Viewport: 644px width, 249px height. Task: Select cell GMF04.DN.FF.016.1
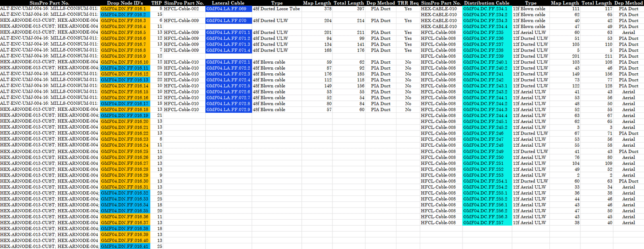[x=125, y=8]
